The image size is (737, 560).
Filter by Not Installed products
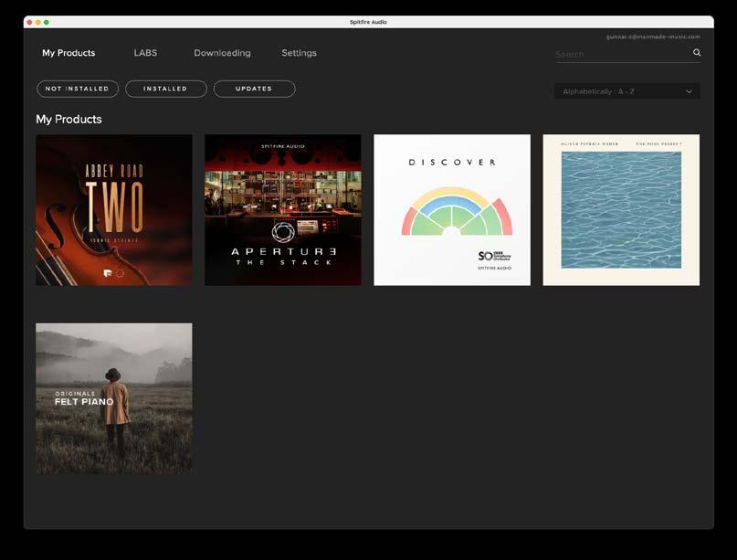click(78, 89)
